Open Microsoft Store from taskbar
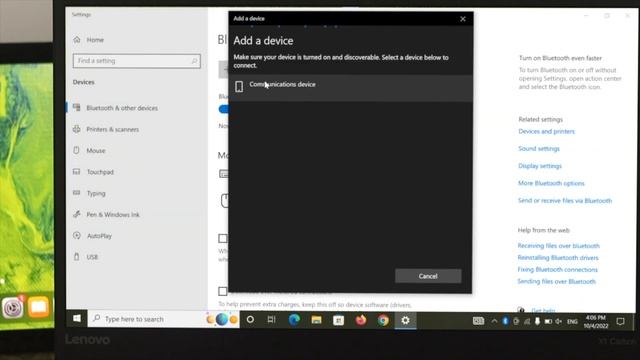The image size is (640, 360). [338, 320]
